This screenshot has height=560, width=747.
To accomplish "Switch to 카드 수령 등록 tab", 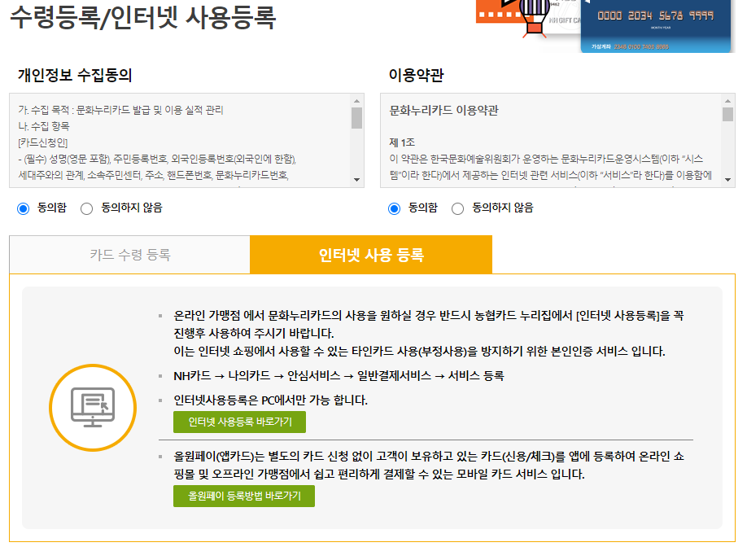I will [x=130, y=255].
